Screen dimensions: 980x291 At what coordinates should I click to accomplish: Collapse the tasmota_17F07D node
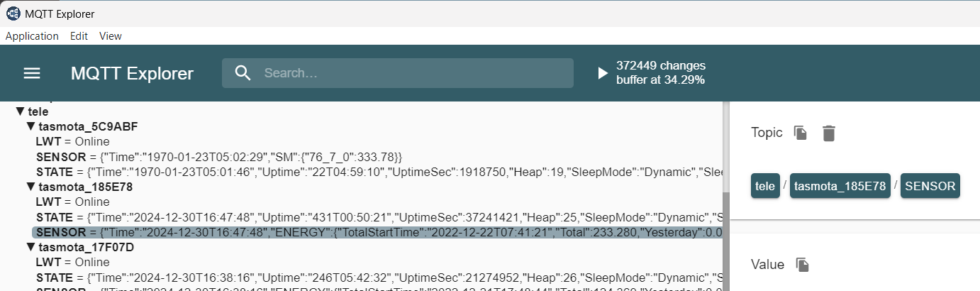tap(31, 247)
